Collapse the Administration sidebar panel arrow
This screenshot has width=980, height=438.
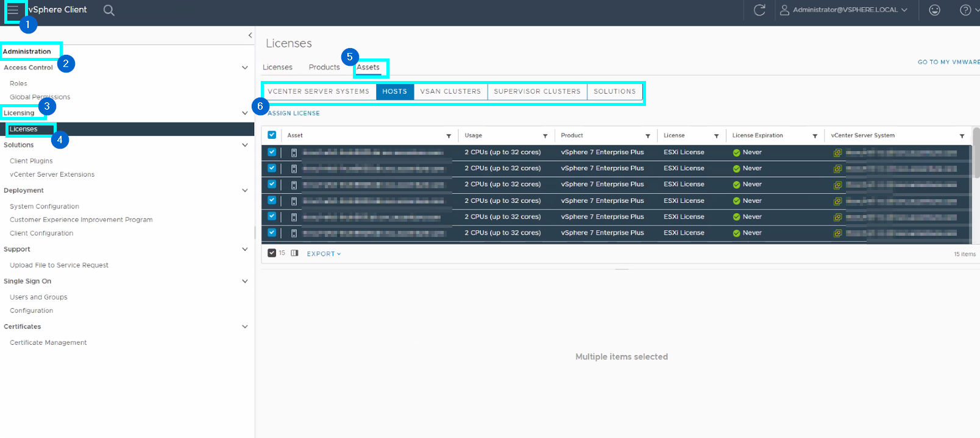coord(250,35)
